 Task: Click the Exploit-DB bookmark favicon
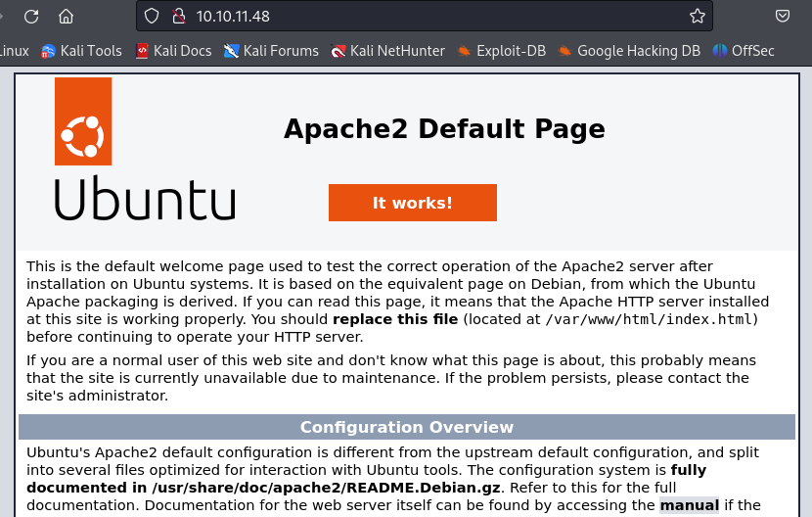click(x=464, y=51)
